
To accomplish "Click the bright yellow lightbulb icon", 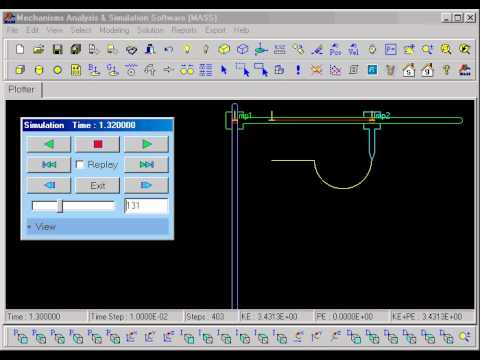I will [187, 50].
